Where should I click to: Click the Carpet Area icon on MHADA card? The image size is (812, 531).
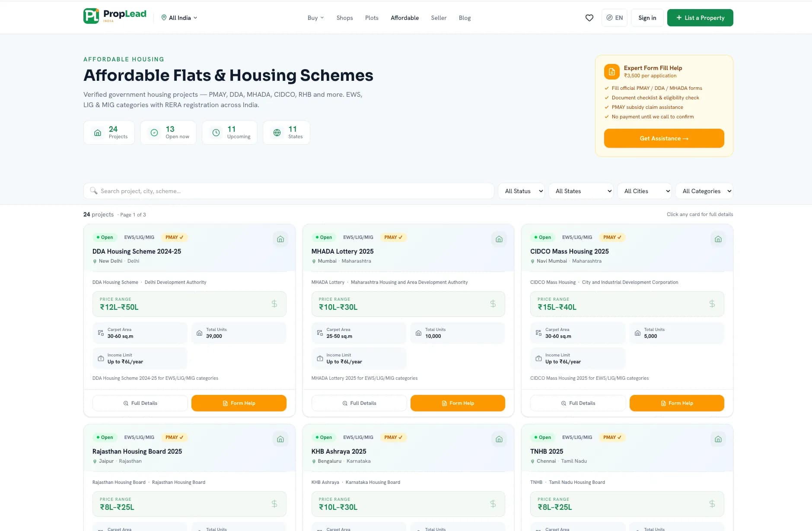pos(320,333)
